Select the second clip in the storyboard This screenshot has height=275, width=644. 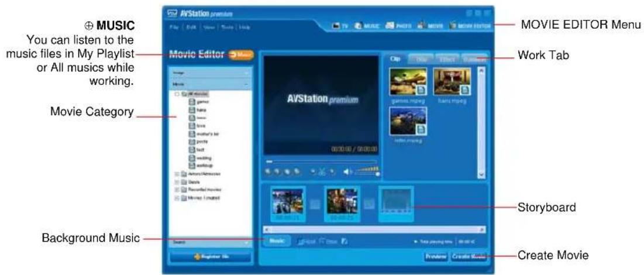coord(342,204)
